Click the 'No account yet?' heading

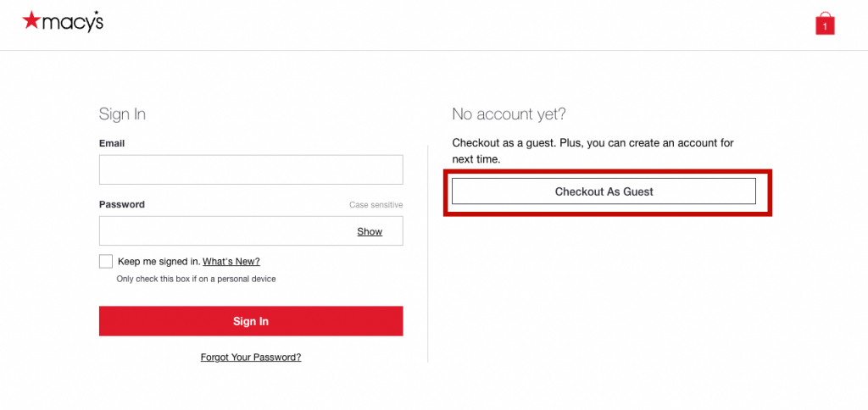pyautogui.click(x=509, y=114)
